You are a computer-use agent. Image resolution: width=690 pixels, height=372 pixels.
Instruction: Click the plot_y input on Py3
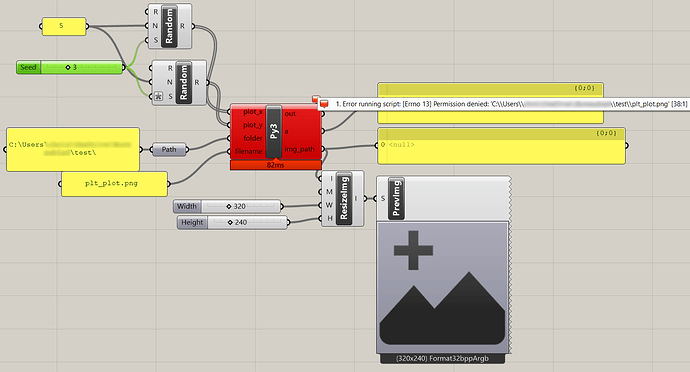253,125
